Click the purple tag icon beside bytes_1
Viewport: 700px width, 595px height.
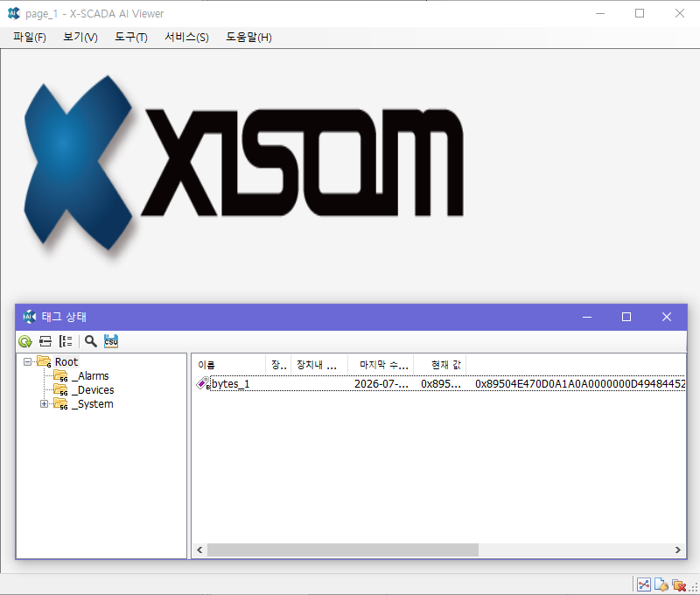coord(203,383)
